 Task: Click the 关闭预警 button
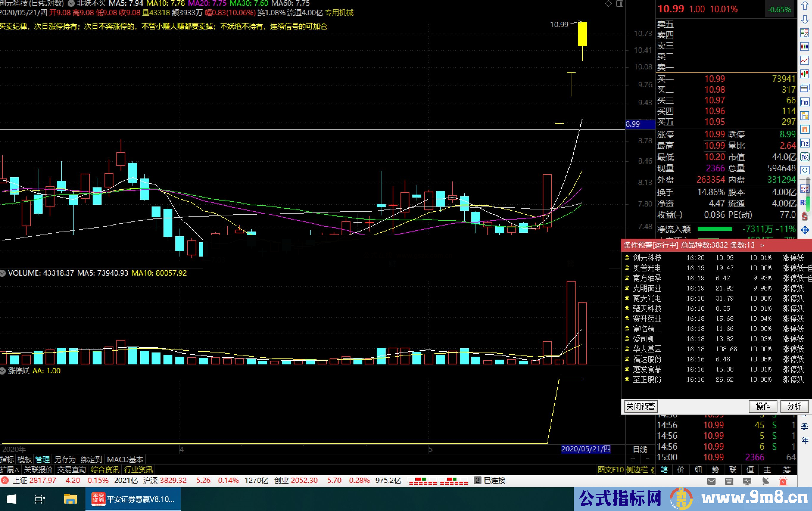tap(640, 406)
